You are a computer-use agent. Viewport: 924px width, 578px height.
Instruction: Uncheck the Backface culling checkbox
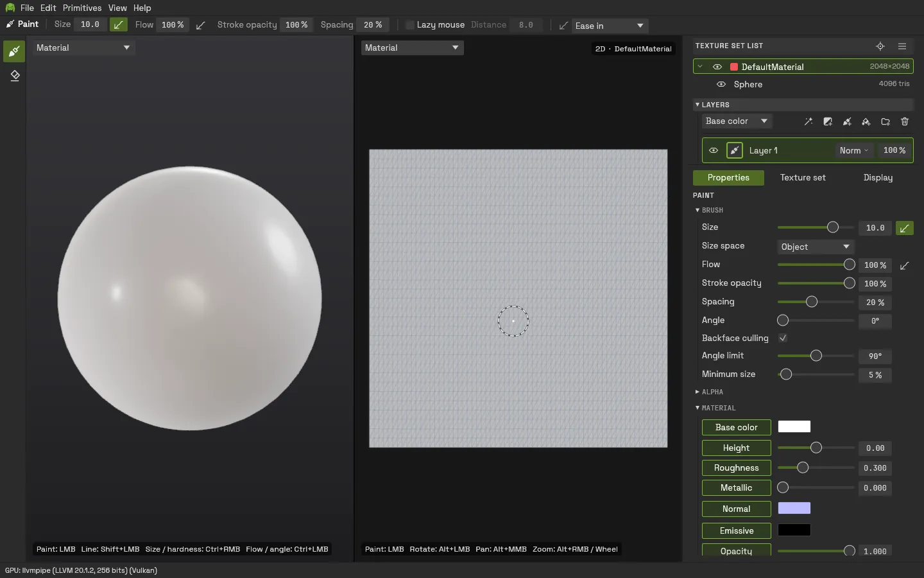(783, 338)
